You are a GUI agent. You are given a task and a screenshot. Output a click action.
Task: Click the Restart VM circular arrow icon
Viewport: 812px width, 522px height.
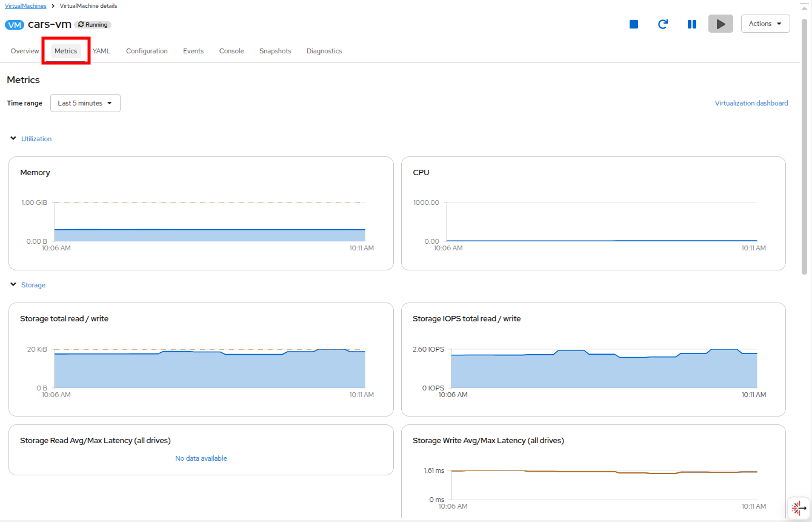663,24
